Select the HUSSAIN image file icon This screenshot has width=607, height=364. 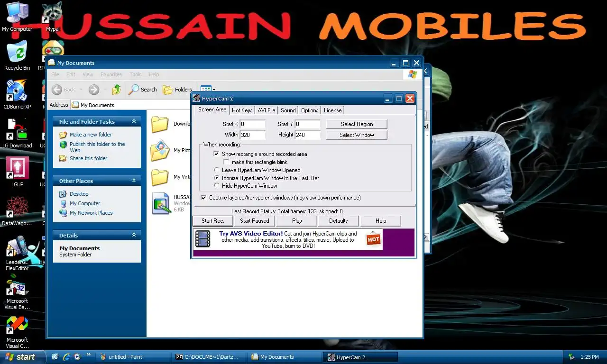[x=161, y=203]
